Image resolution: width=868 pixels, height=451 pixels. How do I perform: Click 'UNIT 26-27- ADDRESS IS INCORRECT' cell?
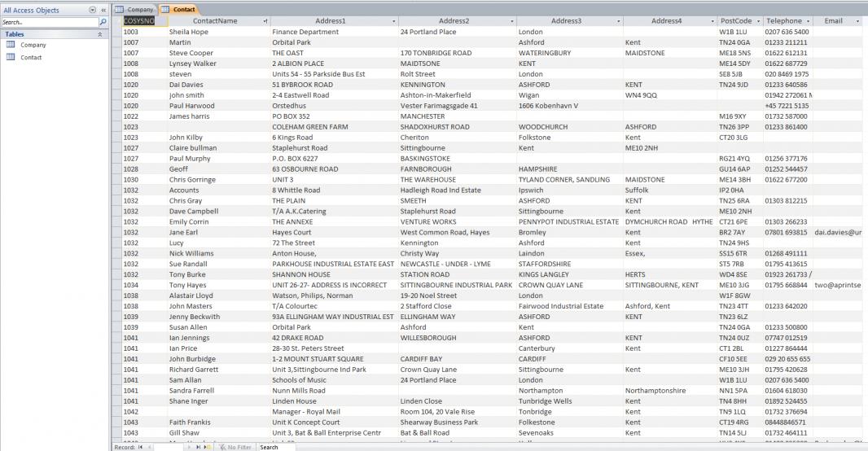coord(334,285)
